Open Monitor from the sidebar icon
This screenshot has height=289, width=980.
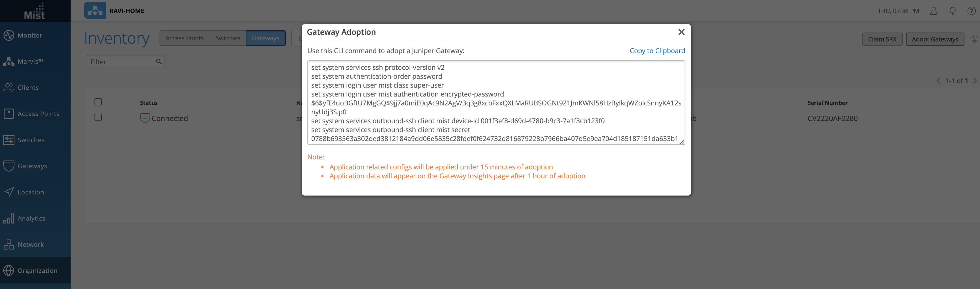click(9, 35)
